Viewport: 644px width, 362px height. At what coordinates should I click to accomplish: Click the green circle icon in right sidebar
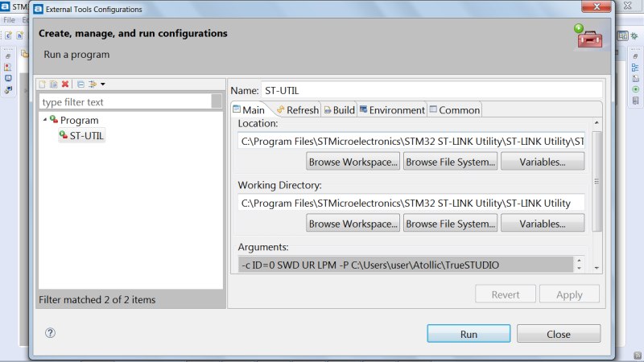[636, 89]
